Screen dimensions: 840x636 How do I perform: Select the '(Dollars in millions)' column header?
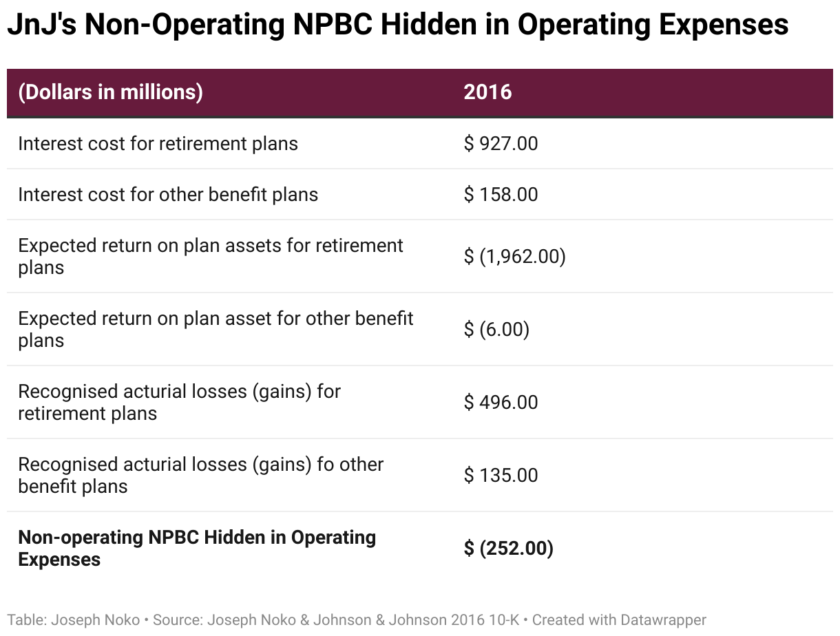[x=110, y=92]
